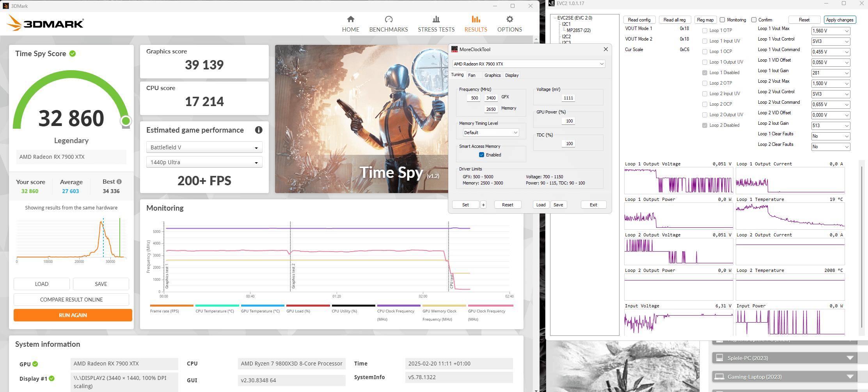Image resolution: width=868 pixels, height=392 pixels.
Task: Click the info icon next to Best score
Action: [x=119, y=182]
